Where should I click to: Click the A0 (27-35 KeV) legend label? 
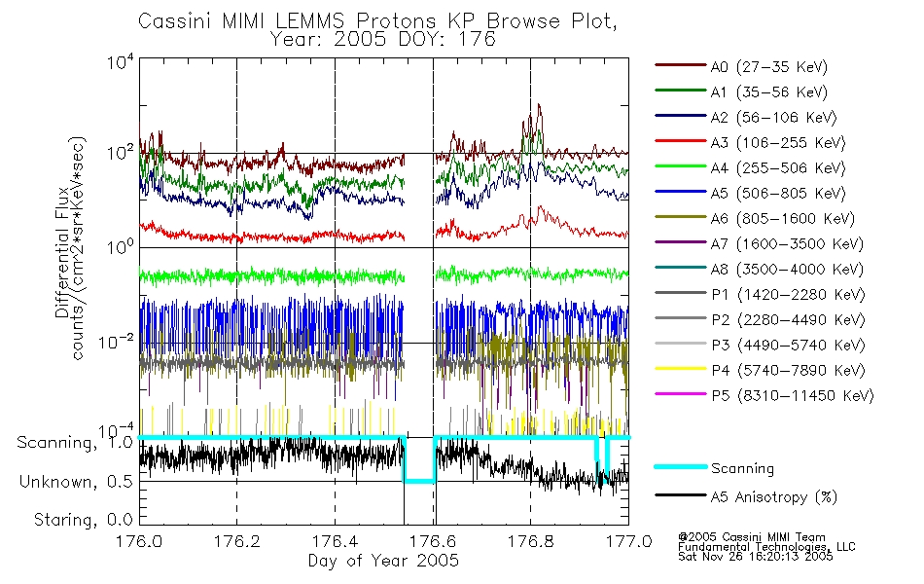coord(769,66)
